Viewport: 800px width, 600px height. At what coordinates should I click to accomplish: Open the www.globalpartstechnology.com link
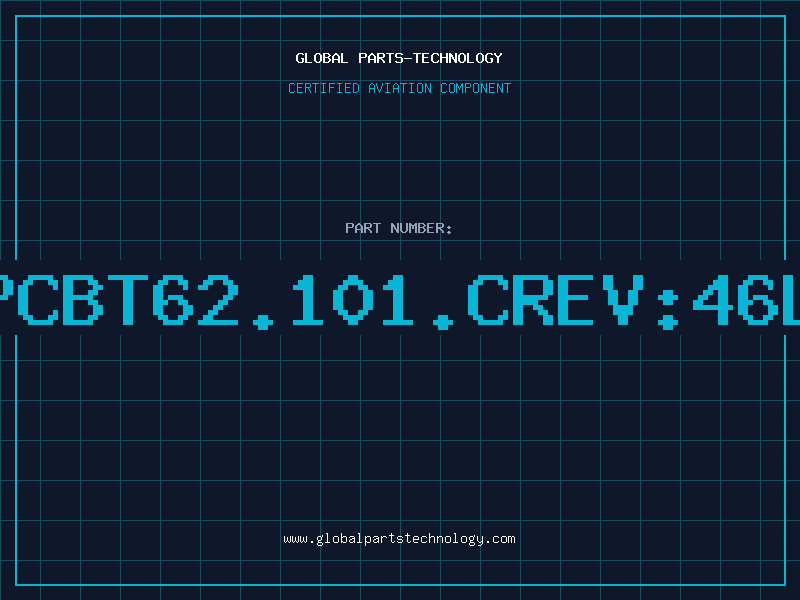click(x=399, y=539)
